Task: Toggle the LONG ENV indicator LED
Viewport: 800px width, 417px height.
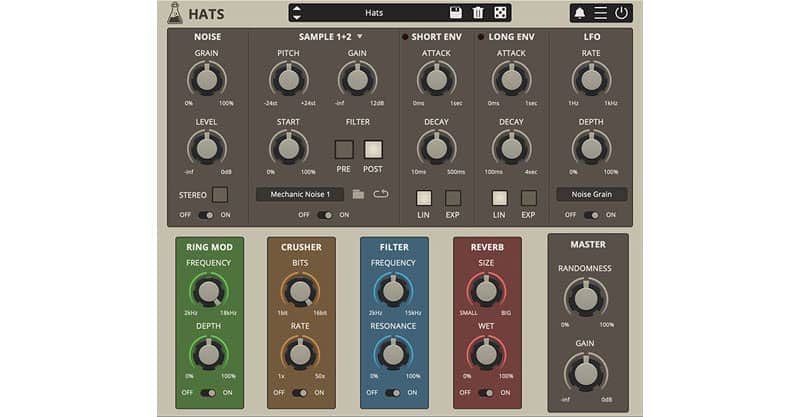Action: [x=481, y=37]
